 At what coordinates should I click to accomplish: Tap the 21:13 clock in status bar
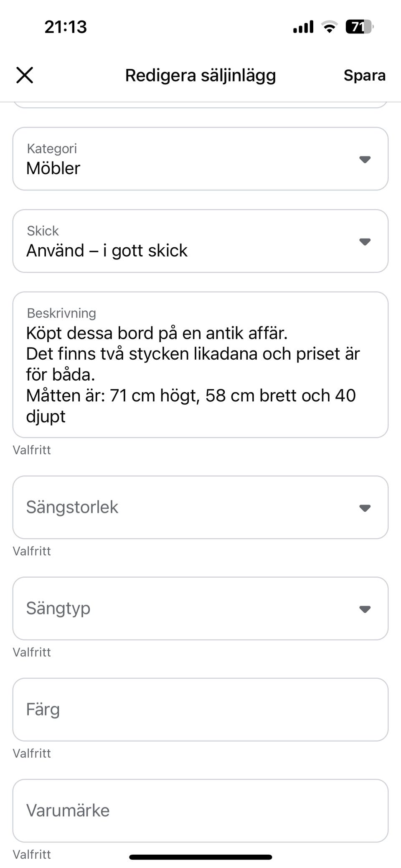point(66,27)
